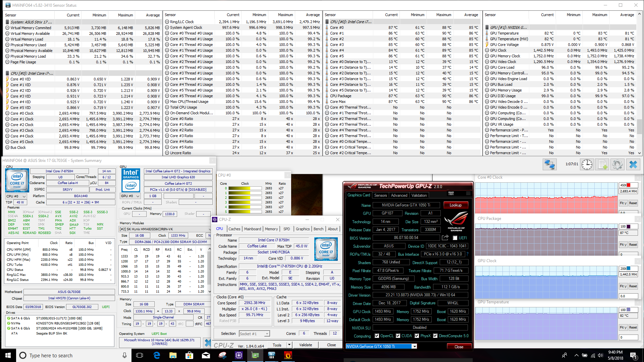The image size is (644, 362).
Task: Click the CPU-Z Validate button
Action: 305,345
